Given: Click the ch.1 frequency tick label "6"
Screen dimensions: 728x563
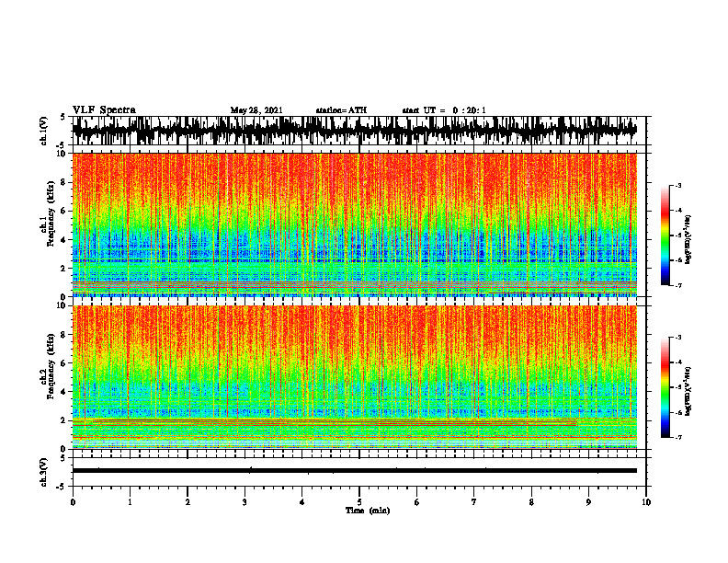Looking at the screenshot, I should click(64, 211).
